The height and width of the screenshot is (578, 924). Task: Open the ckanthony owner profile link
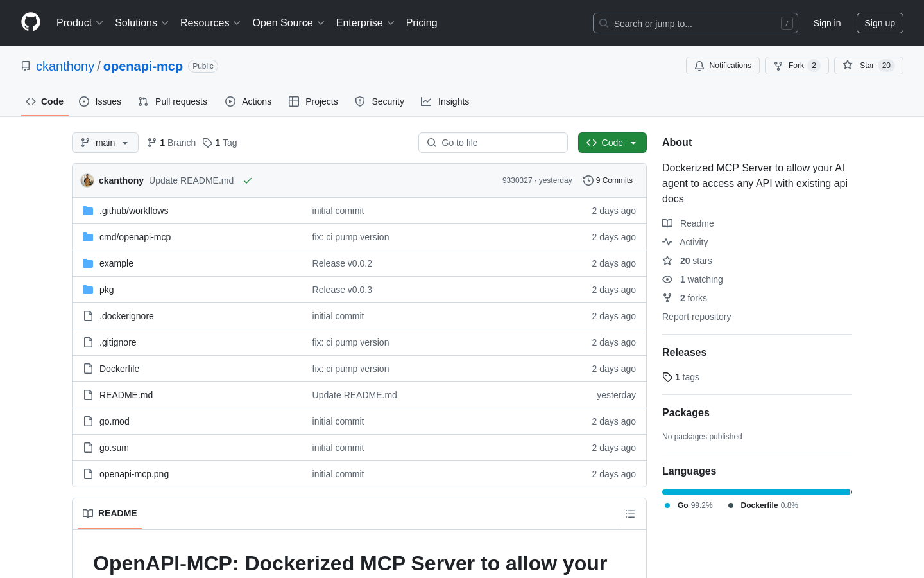point(65,66)
